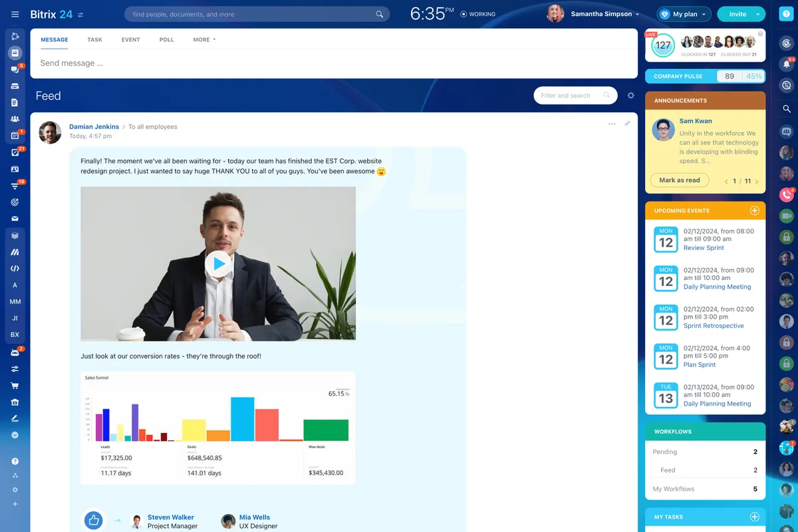This screenshot has width=798, height=532.
Task: Switch to the MESSAGE tab
Action: [x=55, y=40]
